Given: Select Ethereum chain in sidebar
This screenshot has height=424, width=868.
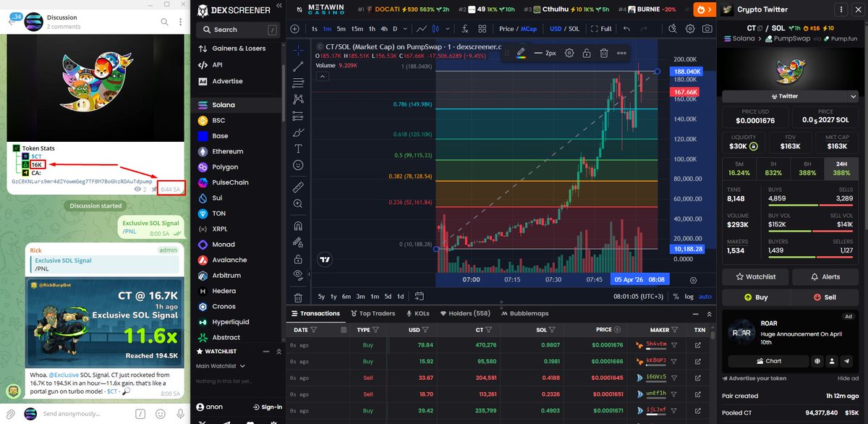Looking at the screenshot, I should pyautogui.click(x=227, y=151).
